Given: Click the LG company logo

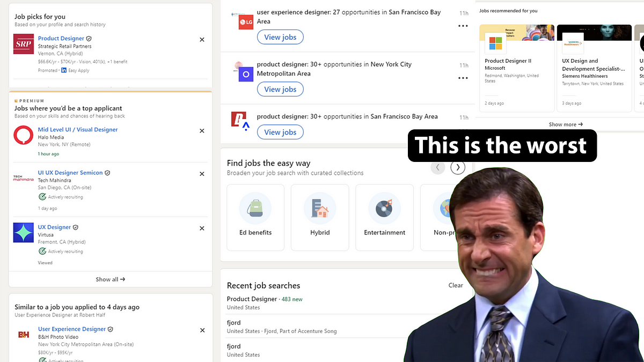Looking at the screenshot, I should point(246,22).
